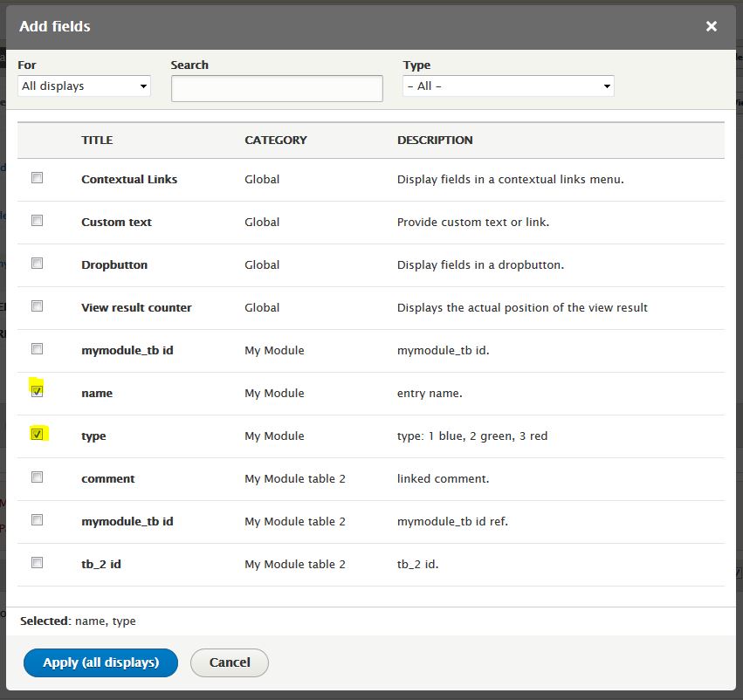Image resolution: width=743 pixels, height=700 pixels.
Task: Focus the Search input field
Action: (277, 88)
